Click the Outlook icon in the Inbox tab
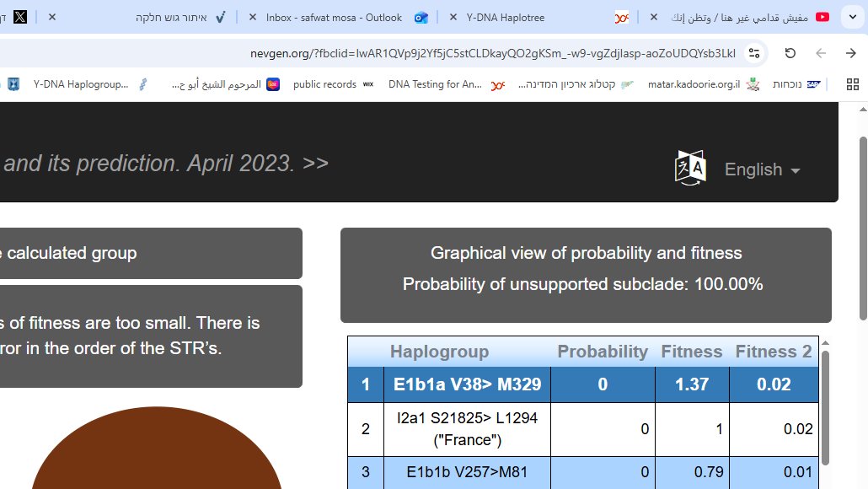 point(421,17)
